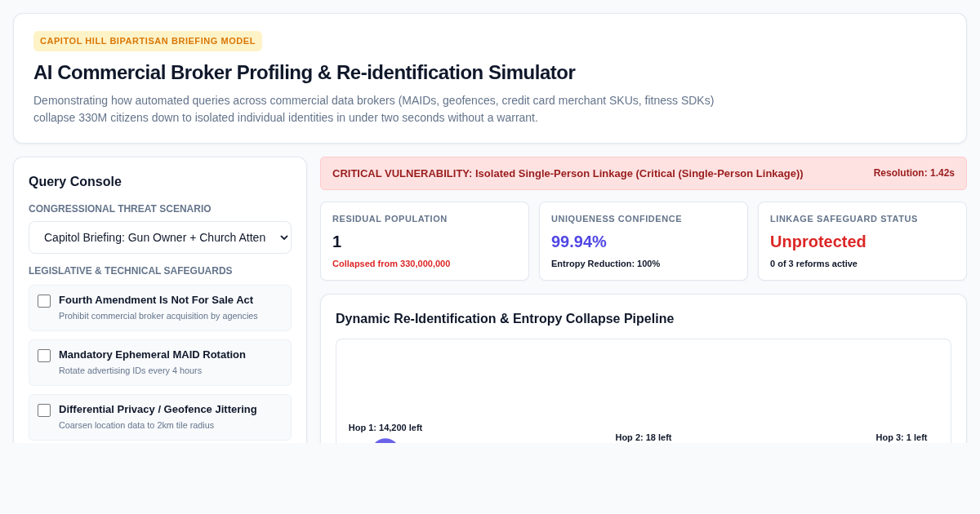This screenshot has height=514, width=980.
Task: Click 'Entropy Reduction: 100%' text
Action: click(605, 264)
